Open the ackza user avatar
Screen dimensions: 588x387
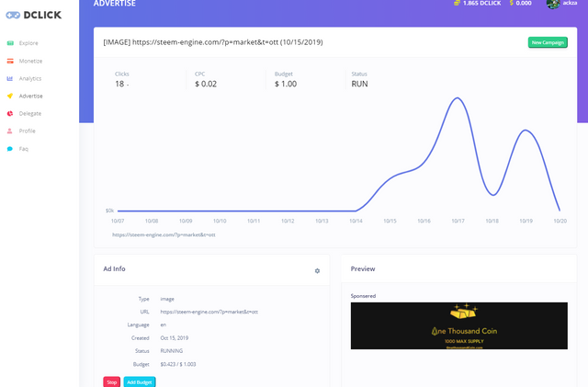coord(553,4)
